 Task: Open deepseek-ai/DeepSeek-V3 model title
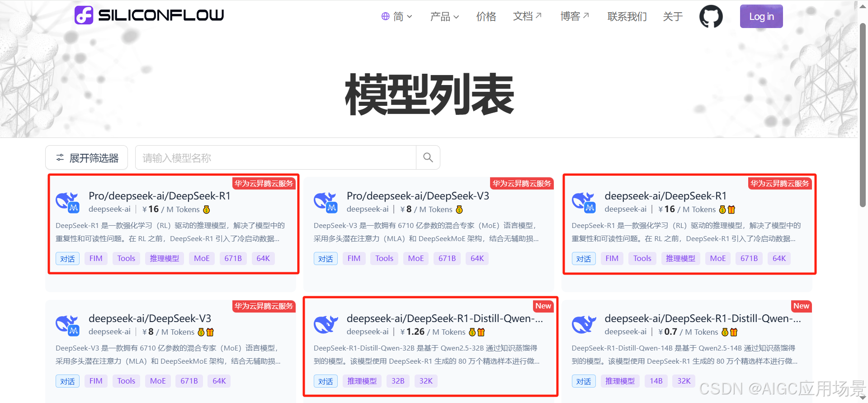(150, 318)
